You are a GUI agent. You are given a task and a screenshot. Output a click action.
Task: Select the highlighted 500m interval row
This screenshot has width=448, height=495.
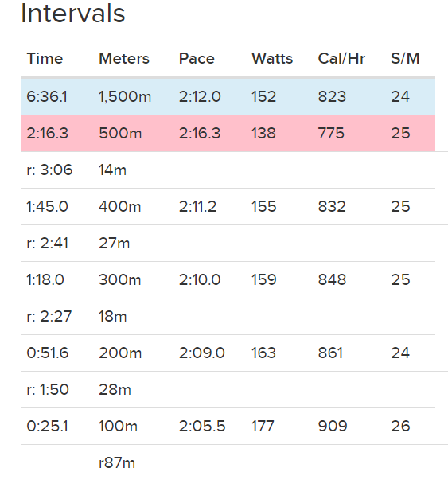tap(228, 133)
